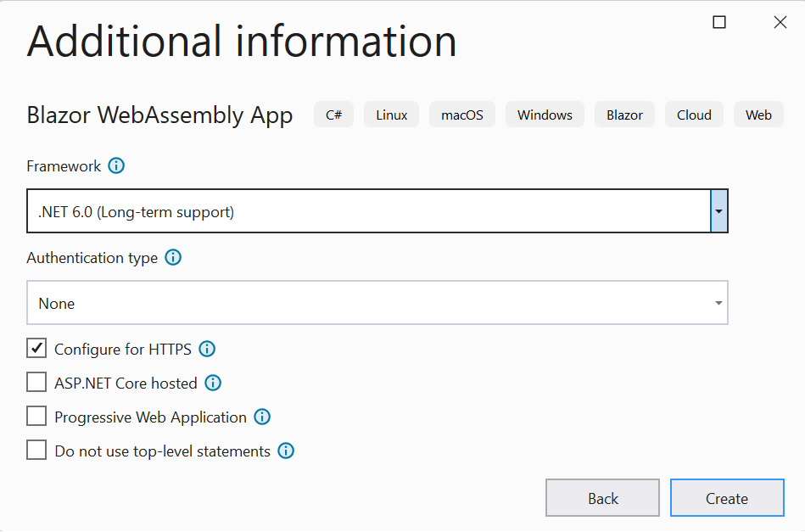
Task: Create the Blazor WebAssembly project
Action: click(727, 497)
